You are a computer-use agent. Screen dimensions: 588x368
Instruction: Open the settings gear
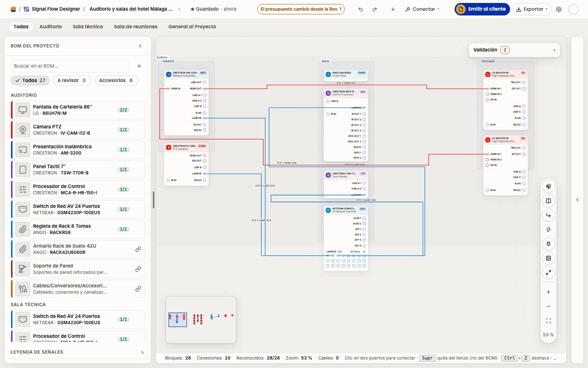point(559,9)
